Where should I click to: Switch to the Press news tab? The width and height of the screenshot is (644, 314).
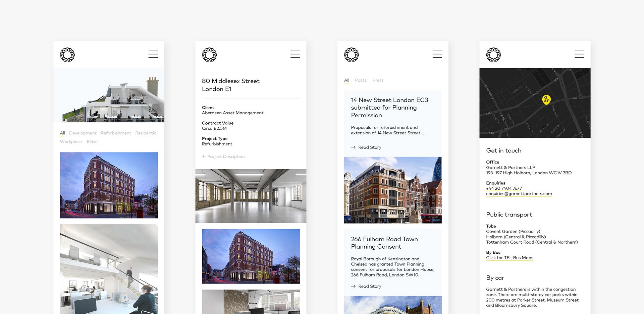(378, 80)
